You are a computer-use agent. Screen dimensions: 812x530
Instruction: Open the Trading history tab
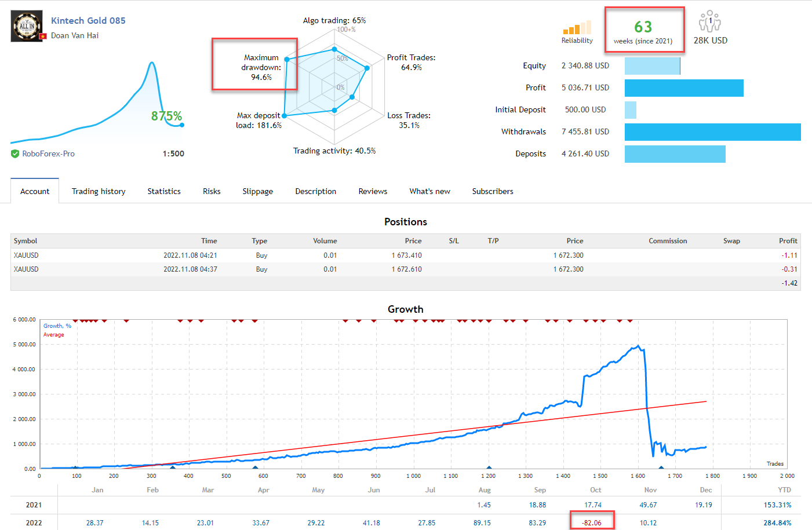99,191
